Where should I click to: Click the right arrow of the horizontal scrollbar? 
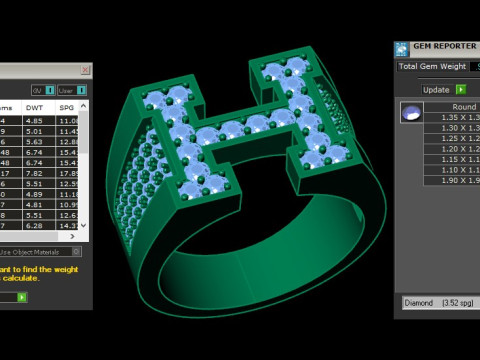[72, 236]
